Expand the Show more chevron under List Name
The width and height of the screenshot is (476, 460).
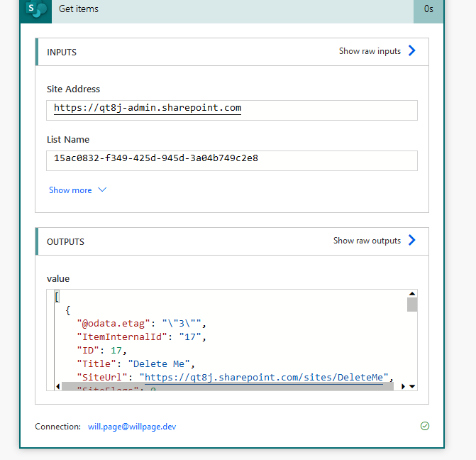point(102,190)
